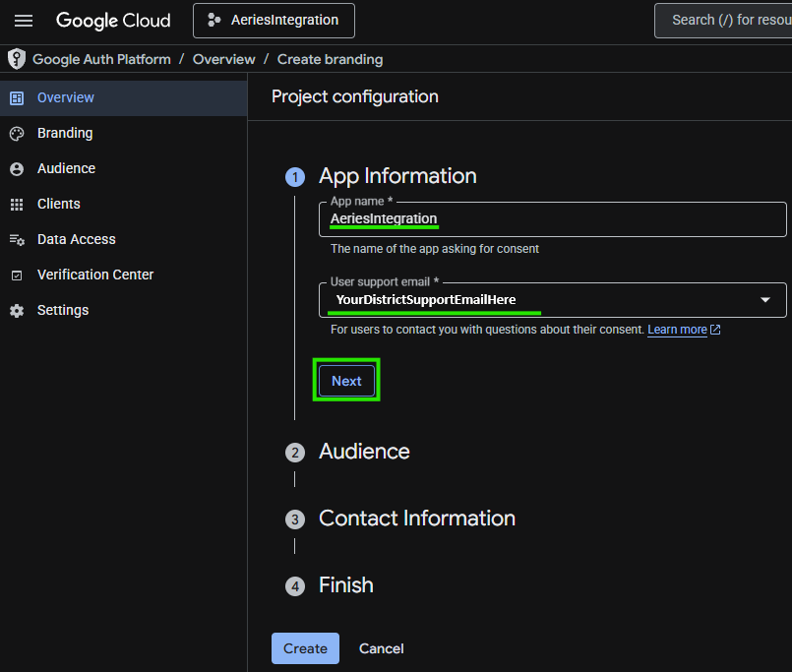Click the App Information step heading

(397, 176)
